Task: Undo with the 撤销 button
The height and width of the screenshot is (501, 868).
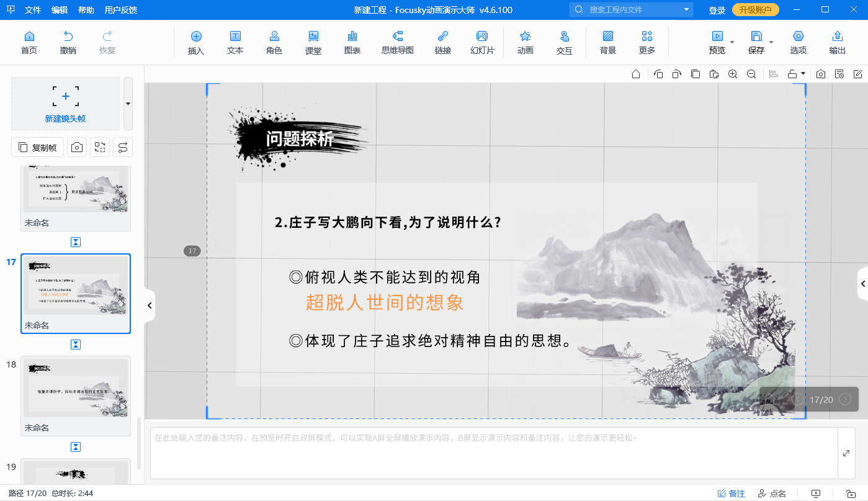Action: (x=68, y=43)
